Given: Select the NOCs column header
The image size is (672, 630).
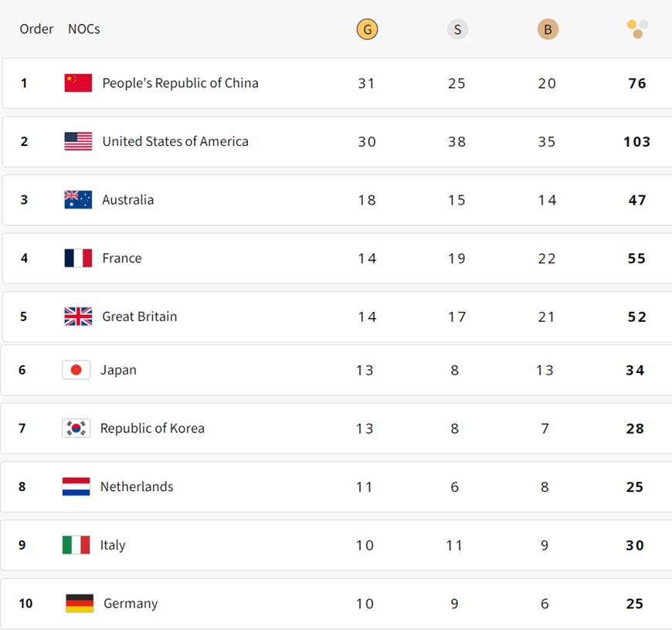Looking at the screenshot, I should click(83, 29).
